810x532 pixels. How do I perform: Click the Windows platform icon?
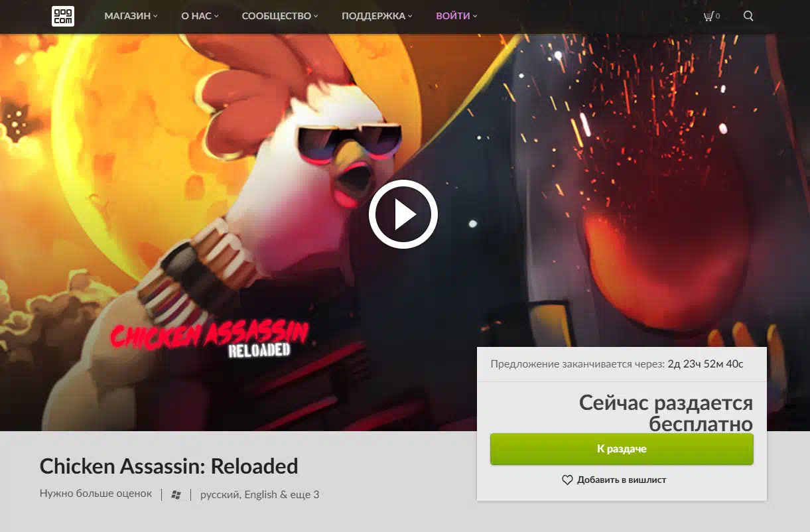point(176,495)
